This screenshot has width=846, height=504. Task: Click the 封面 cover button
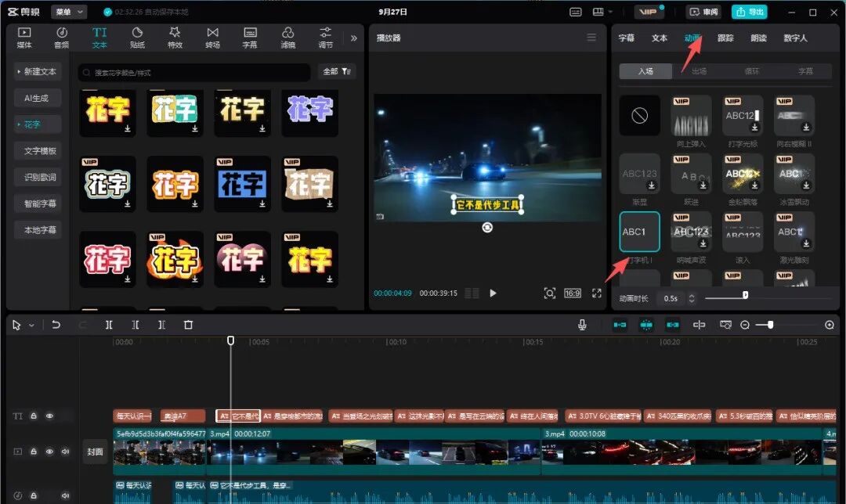(95, 452)
